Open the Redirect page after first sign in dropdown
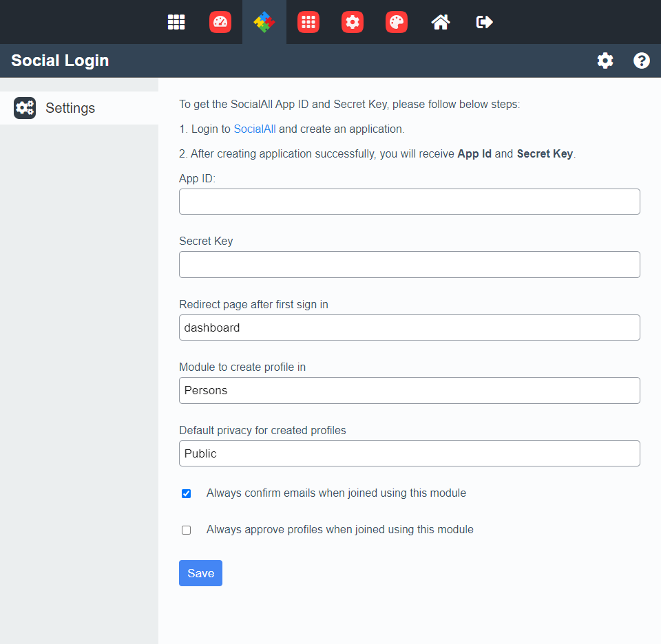The width and height of the screenshot is (661, 644). point(409,328)
